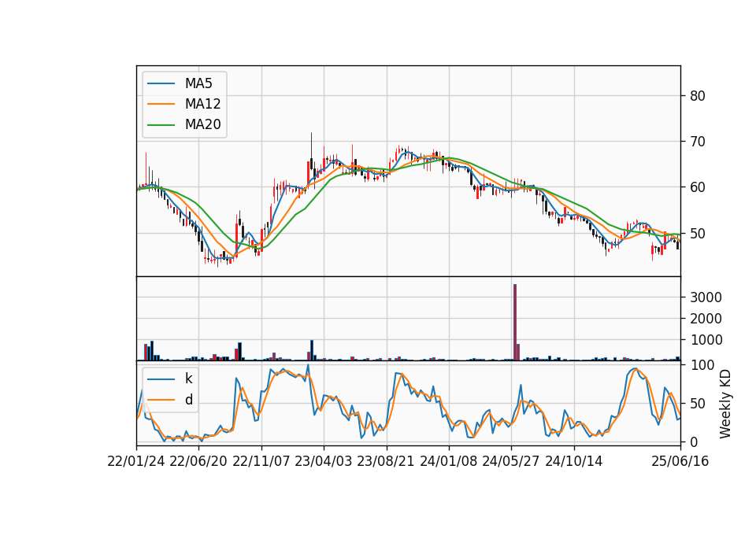Click the 22/11/07 date axis label
Screen dimensions: 756x543
pos(261,462)
